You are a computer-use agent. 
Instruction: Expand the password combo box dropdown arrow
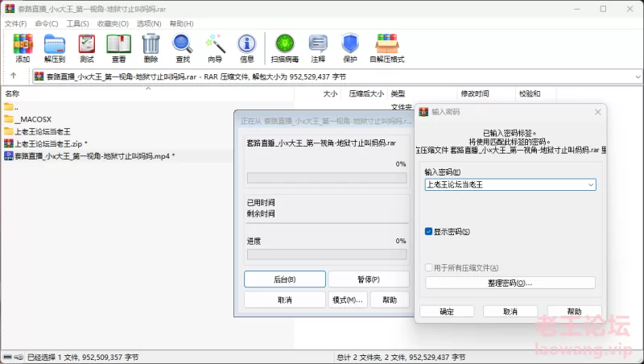(x=591, y=185)
